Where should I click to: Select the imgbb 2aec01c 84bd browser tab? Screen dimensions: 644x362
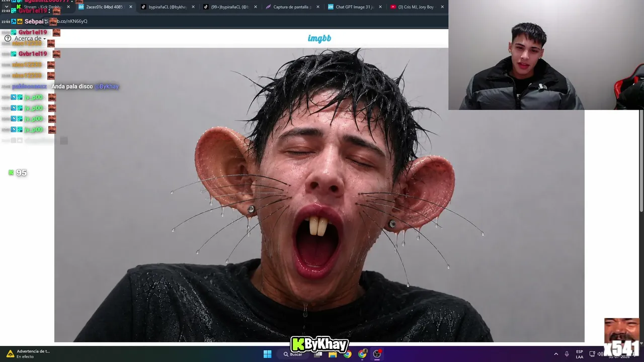[x=105, y=7]
